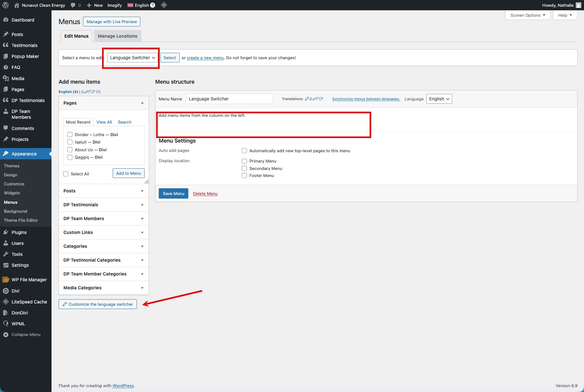Switch to View All pages tab
The height and width of the screenshot is (392, 584).
(104, 122)
